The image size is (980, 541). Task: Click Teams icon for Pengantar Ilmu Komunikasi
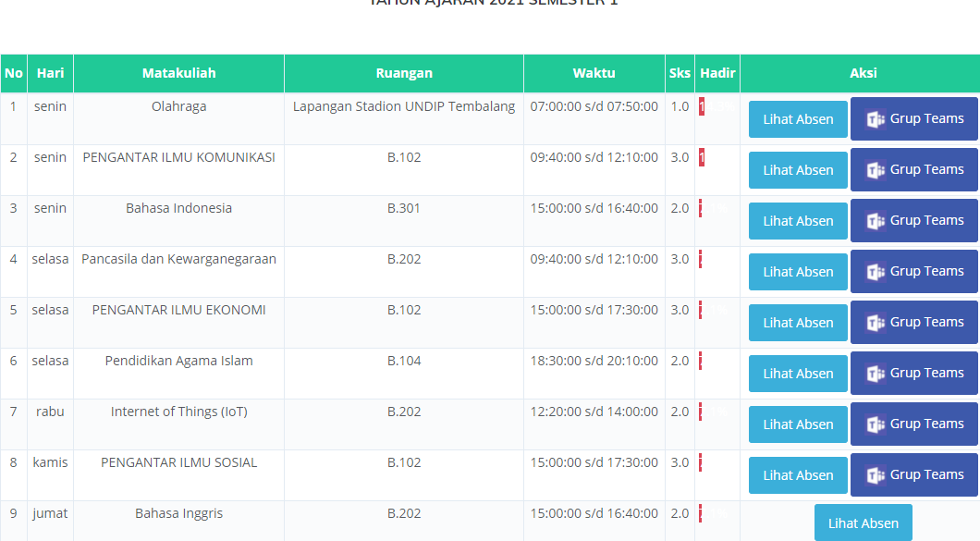(876, 170)
